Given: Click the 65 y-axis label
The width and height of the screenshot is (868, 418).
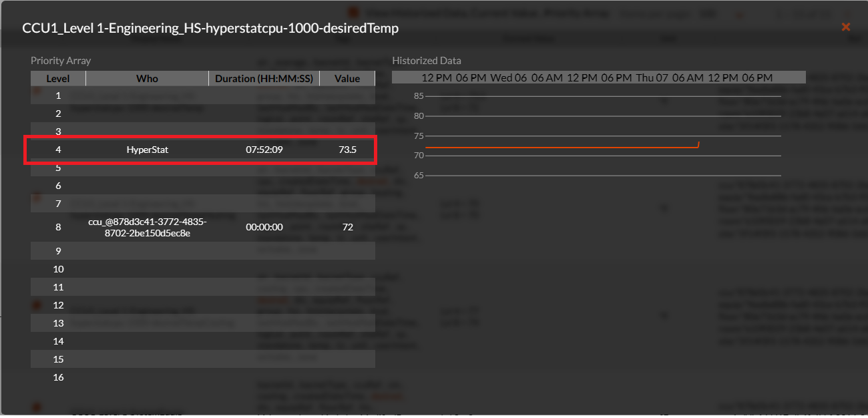Looking at the screenshot, I should (x=419, y=176).
